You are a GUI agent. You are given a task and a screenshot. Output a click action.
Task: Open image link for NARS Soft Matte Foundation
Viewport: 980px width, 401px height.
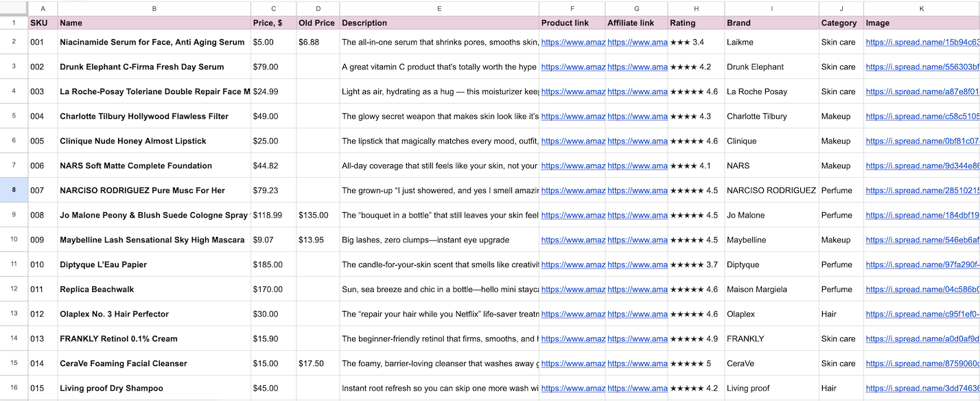[x=922, y=165]
